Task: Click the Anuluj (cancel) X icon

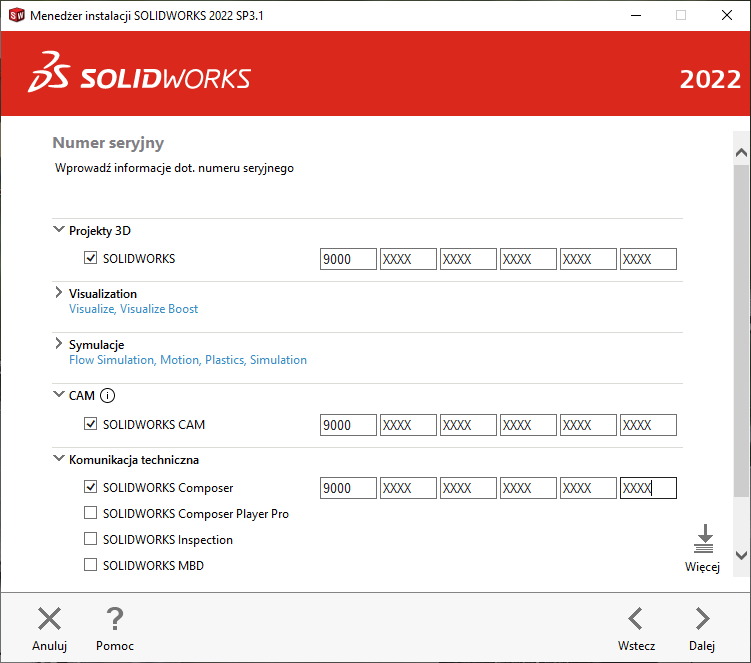Action: 49,618
